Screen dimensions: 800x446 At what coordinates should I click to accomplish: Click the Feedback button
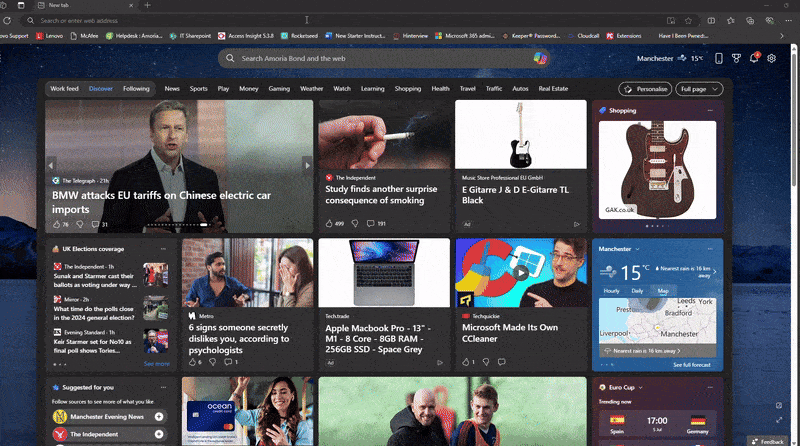coord(768,441)
